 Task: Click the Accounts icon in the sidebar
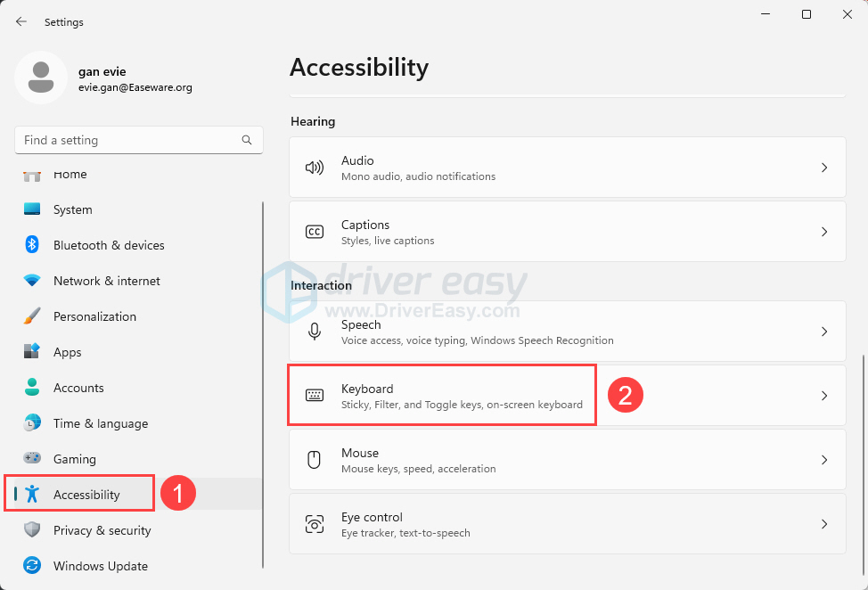click(31, 388)
